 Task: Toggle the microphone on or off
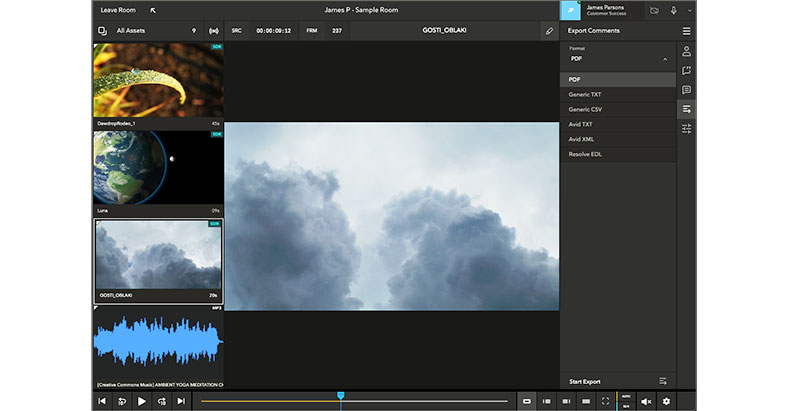click(x=674, y=10)
